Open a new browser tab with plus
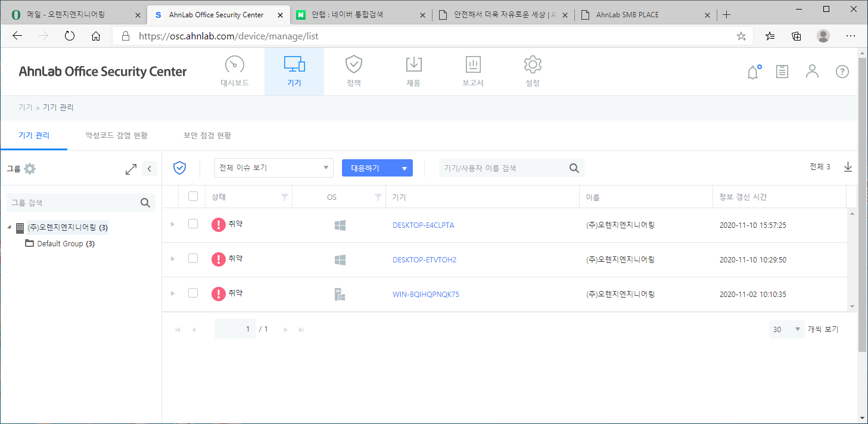Viewport: 868px width, 424px height. (x=726, y=15)
